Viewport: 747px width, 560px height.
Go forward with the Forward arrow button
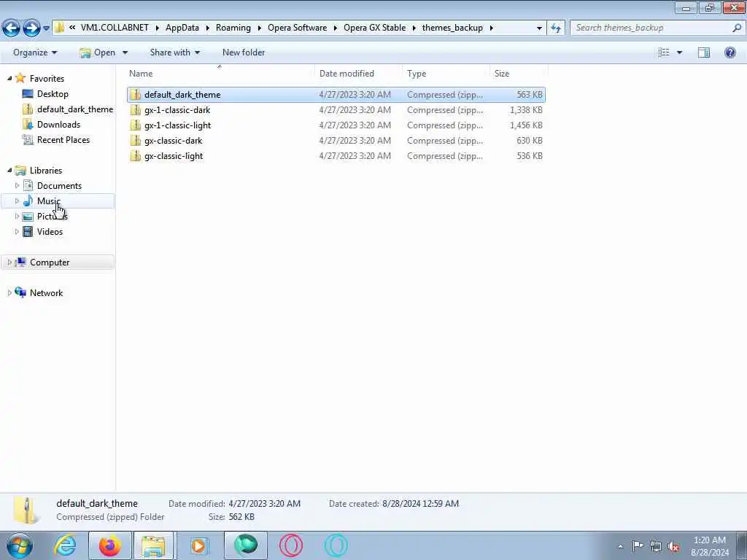31,28
